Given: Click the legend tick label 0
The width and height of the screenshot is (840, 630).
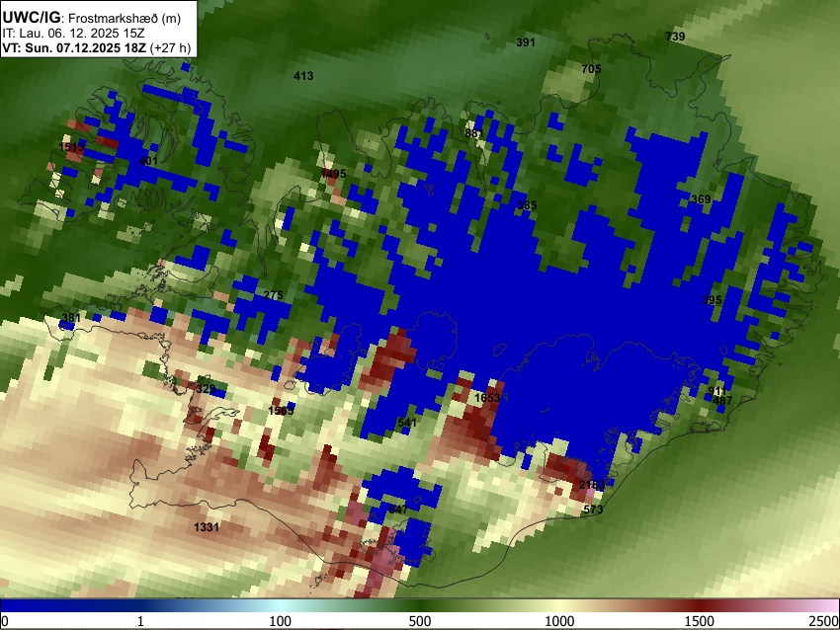Looking at the screenshot, I should click(5, 621).
